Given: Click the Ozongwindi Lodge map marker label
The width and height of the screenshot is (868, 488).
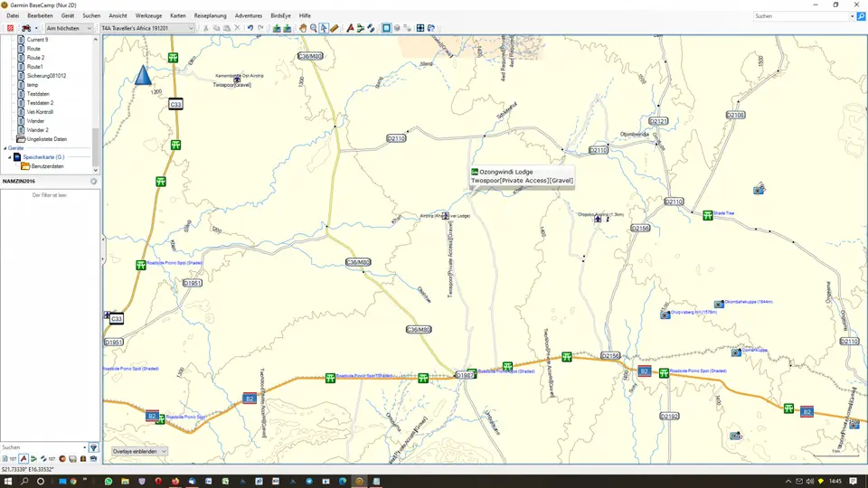Looking at the screenshot, I should 522,176.
